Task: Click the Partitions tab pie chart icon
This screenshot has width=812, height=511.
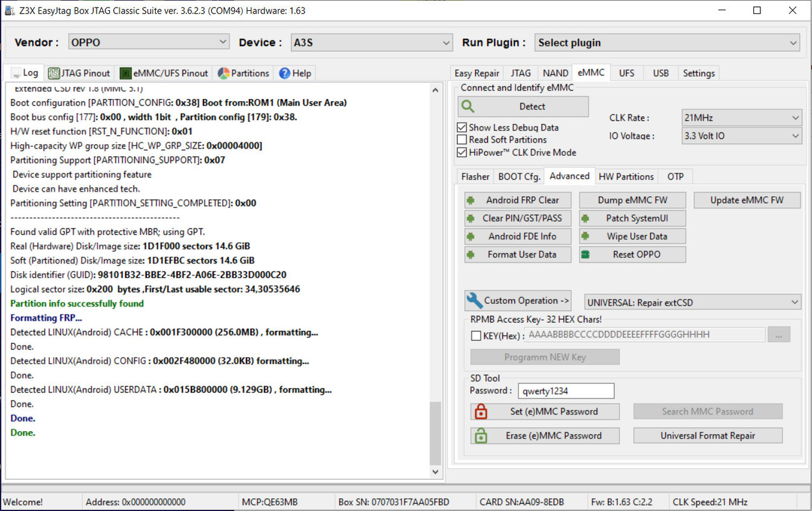Action: coord(223,73)
